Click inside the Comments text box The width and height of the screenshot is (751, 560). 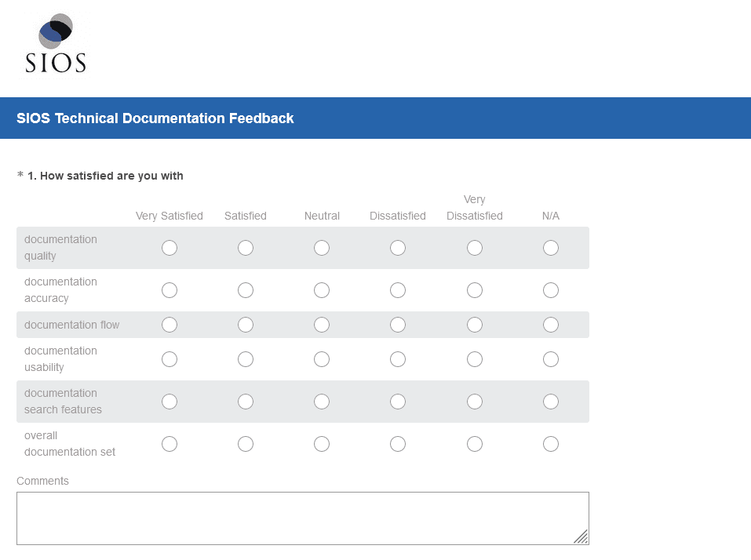tap(302, 518)
